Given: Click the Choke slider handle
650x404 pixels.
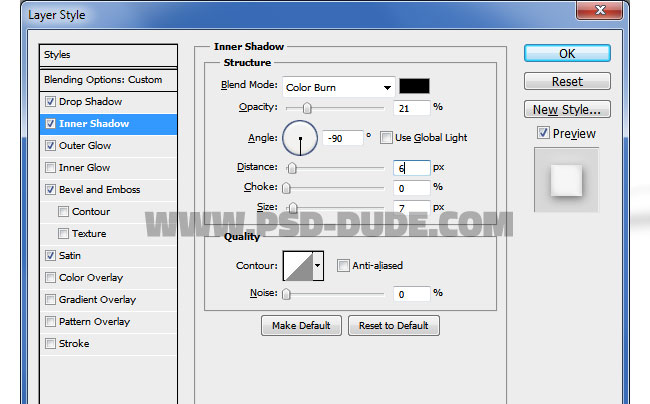Looking at the screenshot, I should [286, 188].
